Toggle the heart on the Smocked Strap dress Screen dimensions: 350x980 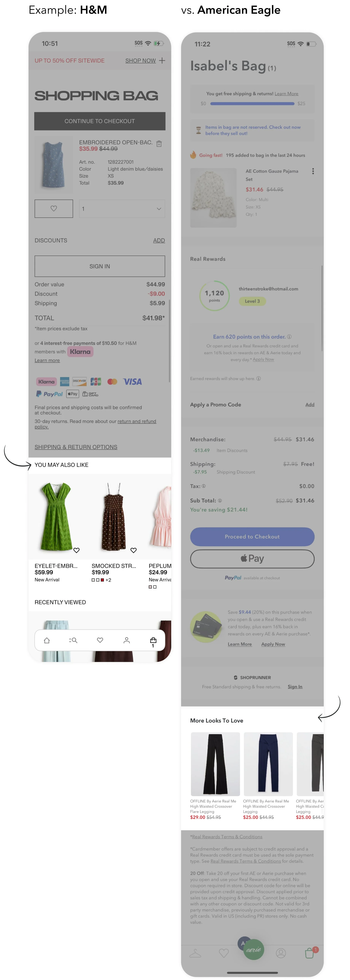tap(133, 550)
